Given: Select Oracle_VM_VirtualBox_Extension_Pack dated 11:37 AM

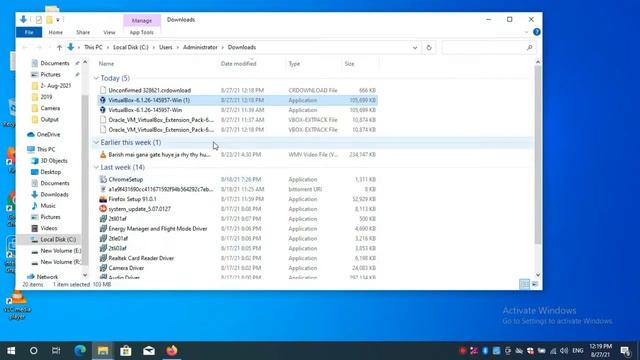Looking at the screenshot, I should pos(161,120).
